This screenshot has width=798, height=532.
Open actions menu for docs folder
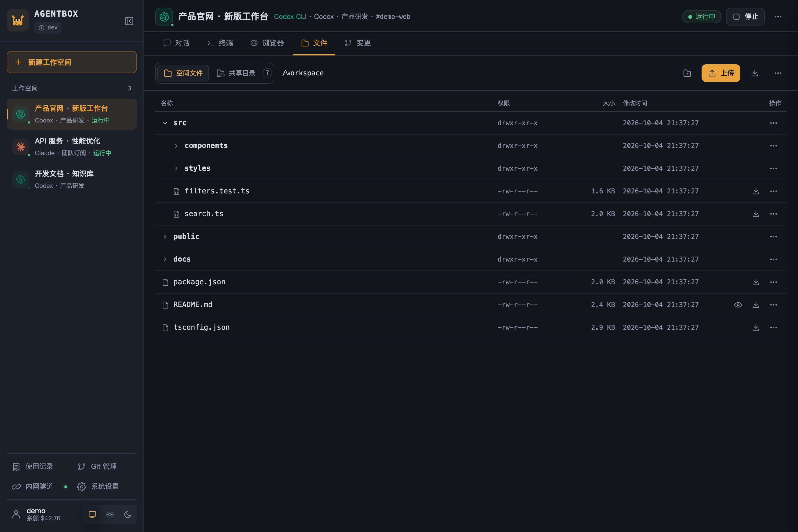click(773, 259)
